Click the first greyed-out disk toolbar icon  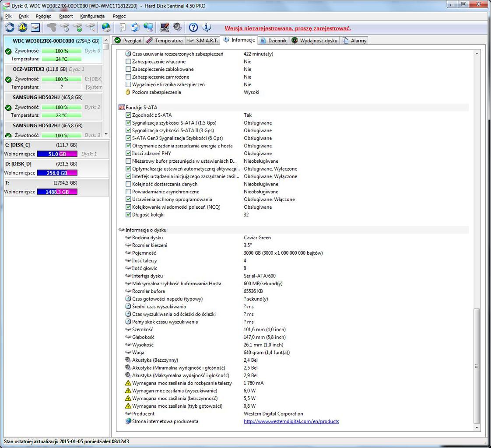click(51, 28)
